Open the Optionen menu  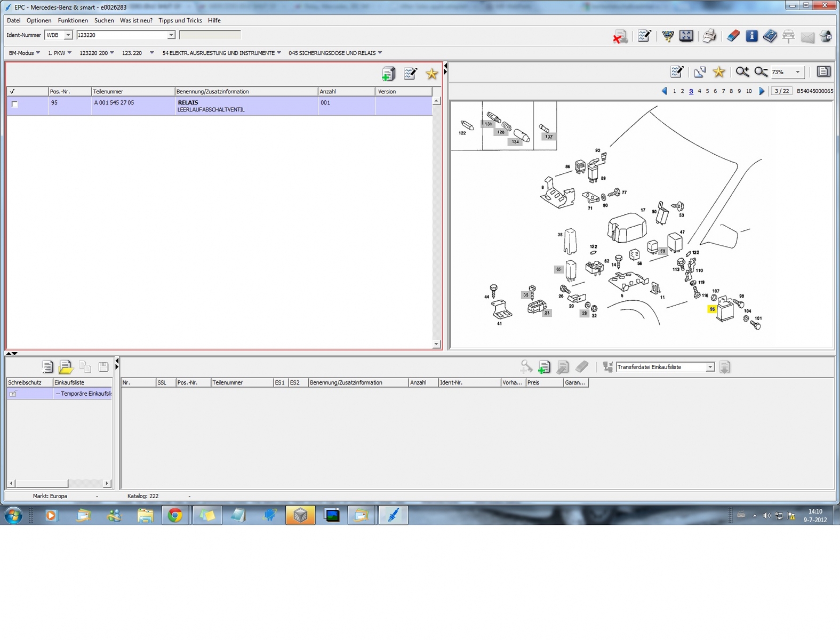tap(39, 20)
